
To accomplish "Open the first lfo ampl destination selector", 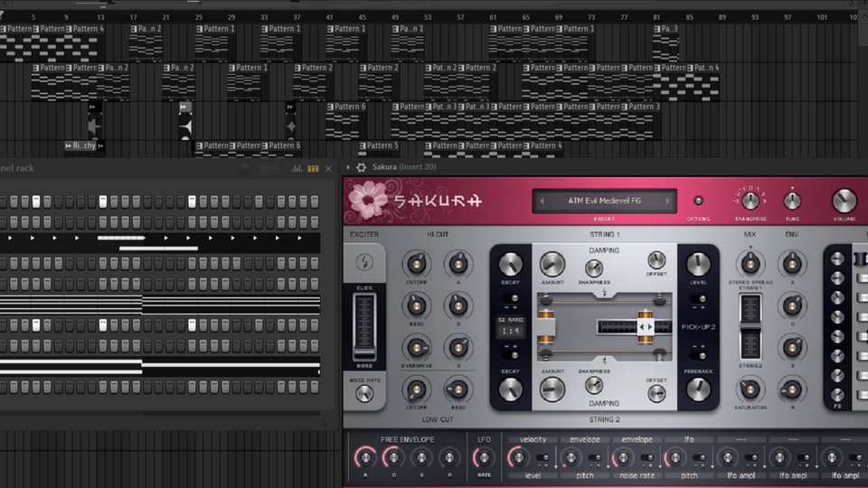I will [741, 475].
